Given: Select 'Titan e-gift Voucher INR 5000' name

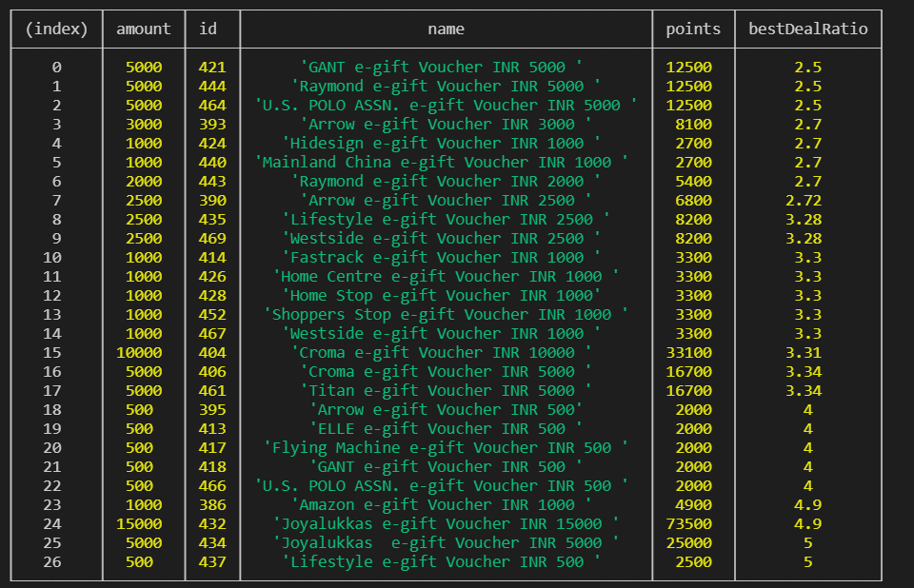Looking at the screenshot, I should pyautogui.click(x=446, y=391).
